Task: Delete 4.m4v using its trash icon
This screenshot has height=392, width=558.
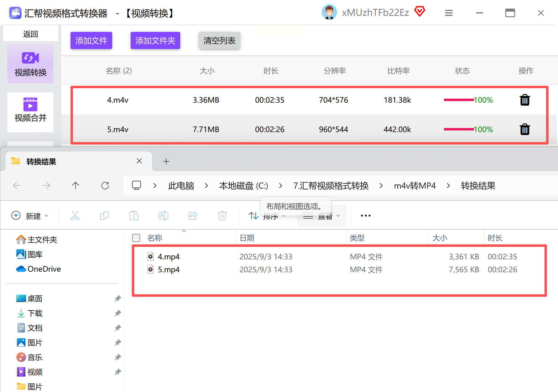Action: coord(525,100)
